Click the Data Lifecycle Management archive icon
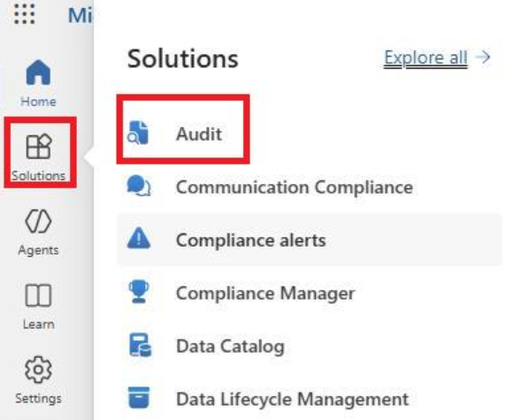The image size is (513, 420). [139, 398]
